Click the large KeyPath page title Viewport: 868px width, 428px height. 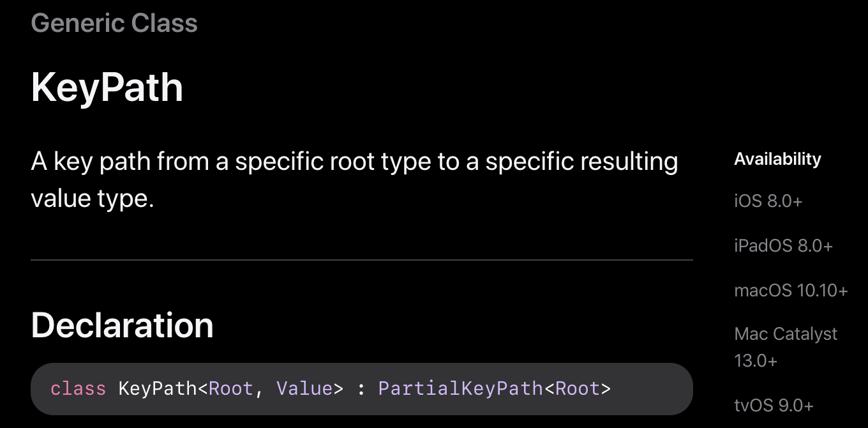click(107, 88)
